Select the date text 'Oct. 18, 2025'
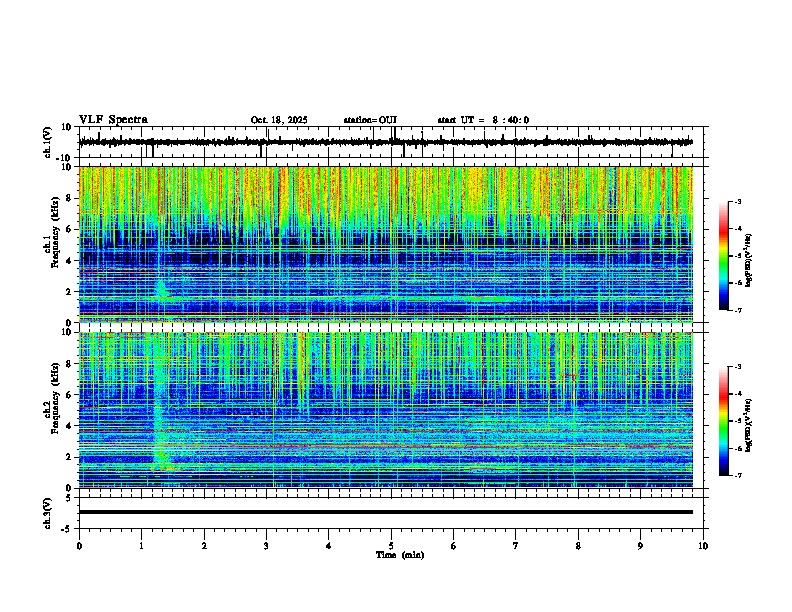The width and height of the screenshot is (792, 612). [x=279, y=120]
